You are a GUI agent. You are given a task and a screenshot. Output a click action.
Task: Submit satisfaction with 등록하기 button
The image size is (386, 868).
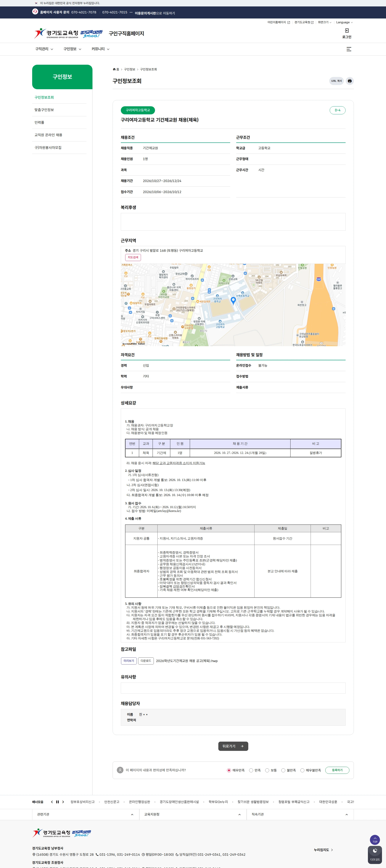pos(337,770)
